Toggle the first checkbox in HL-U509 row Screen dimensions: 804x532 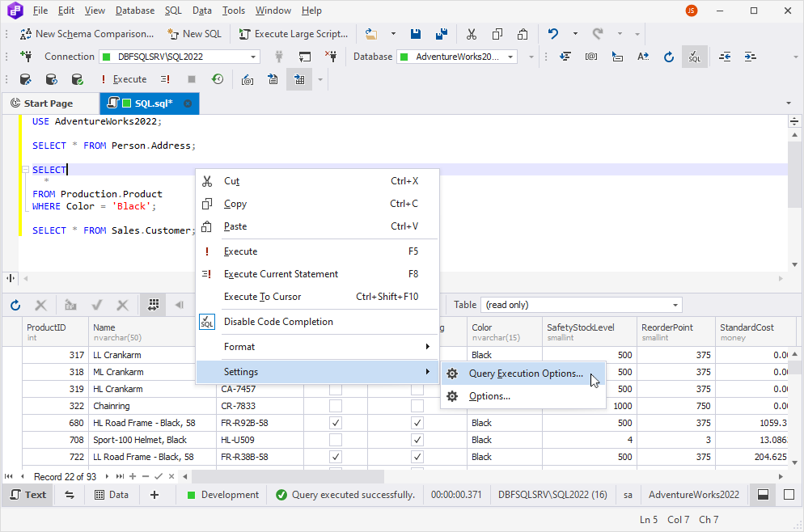pos(336,440)
